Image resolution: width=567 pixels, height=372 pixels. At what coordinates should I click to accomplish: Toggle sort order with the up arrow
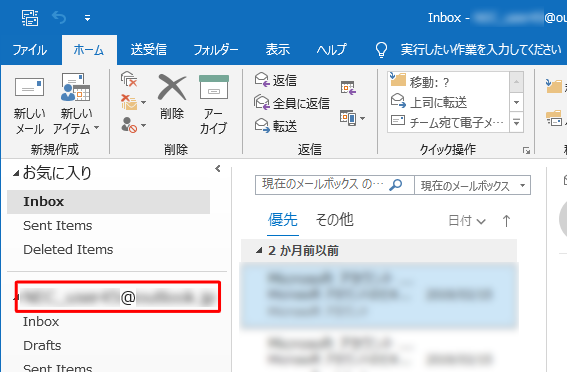(x=506, y=221)
